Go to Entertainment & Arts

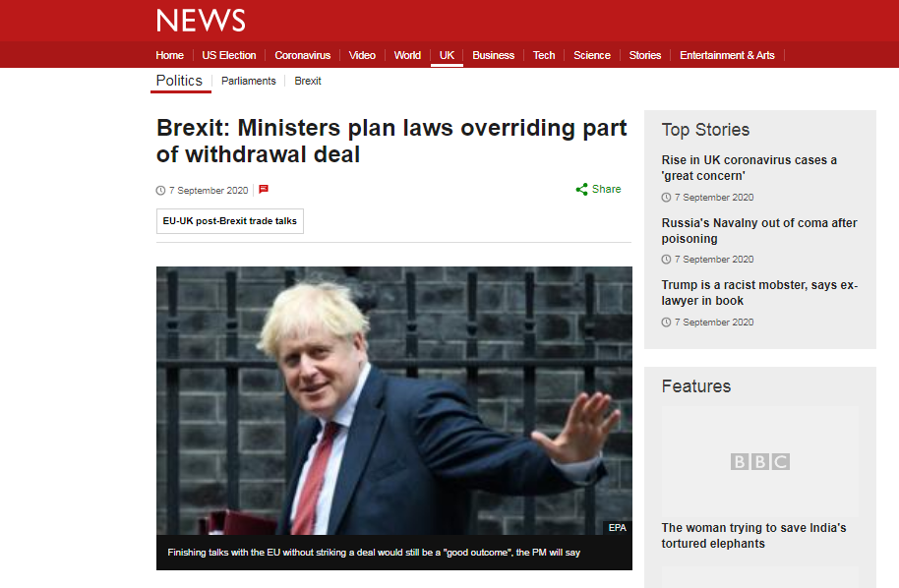(x=727, y=55)
